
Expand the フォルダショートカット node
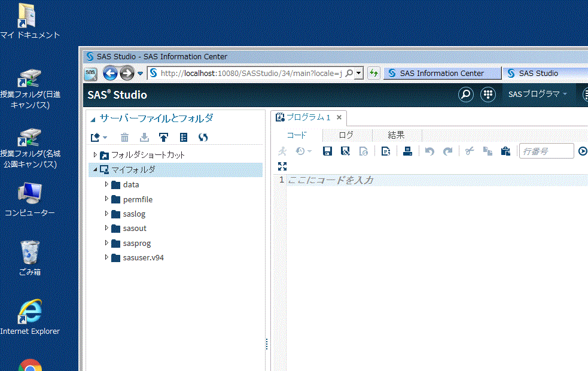(95, 154)
